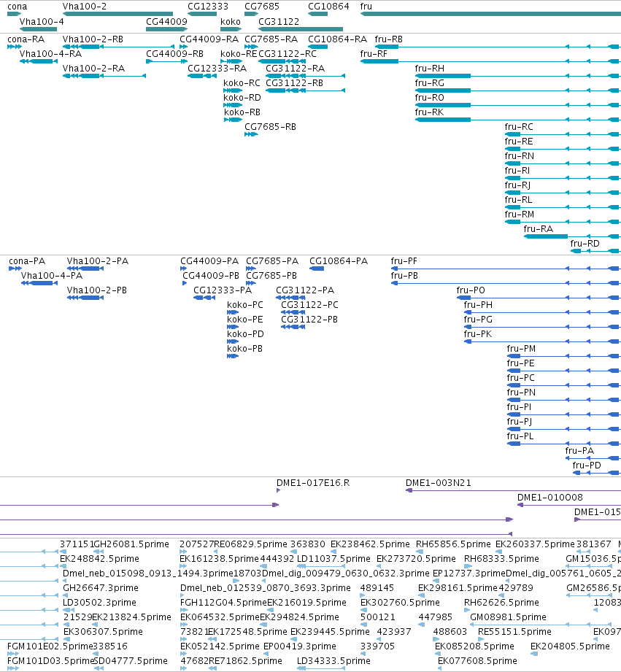Viewport: 621px width, 672px height.
Task: Select transcript CG7685-RA
Action: 271,39
